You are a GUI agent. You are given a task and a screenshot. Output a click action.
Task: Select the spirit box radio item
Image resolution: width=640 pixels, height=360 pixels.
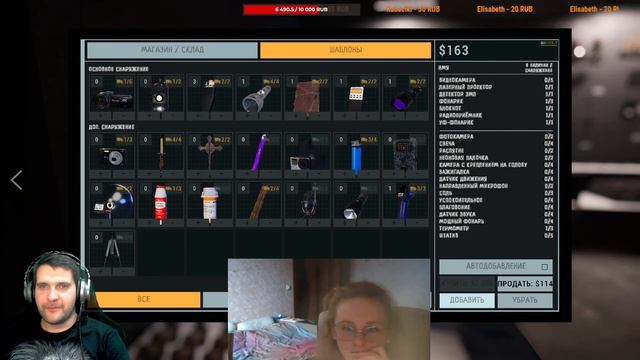tap(356, 97)
